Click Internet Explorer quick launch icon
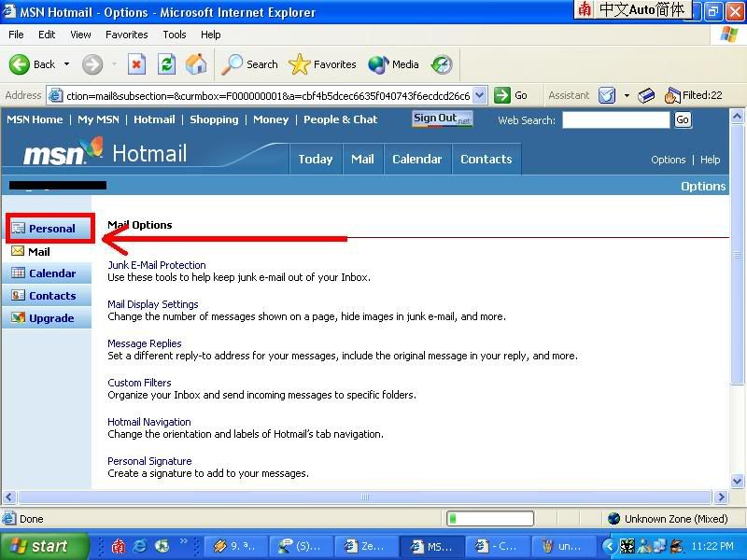Image resolution: width=747 pixels, height=560 pixels. tap(140, 546)
